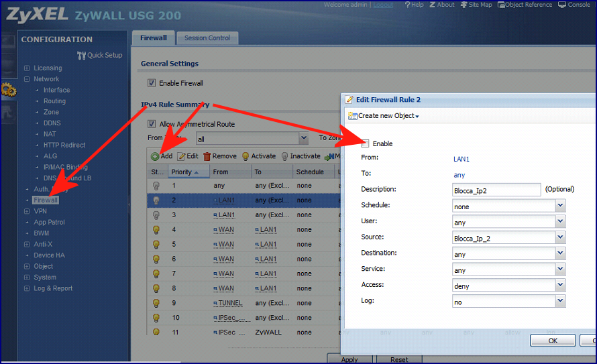Sort by the Priority column header
The width and height of the screenshot is (597, 364).
tap(189, 172)
